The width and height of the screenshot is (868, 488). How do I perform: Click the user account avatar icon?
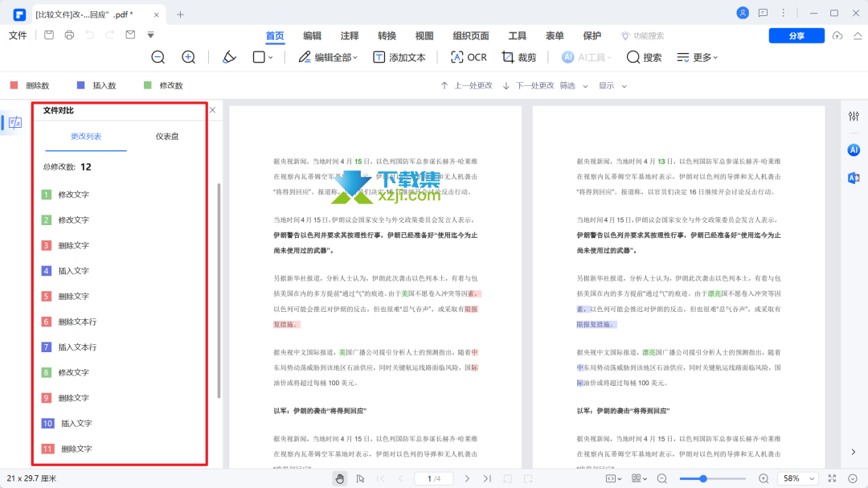[743, 13]
